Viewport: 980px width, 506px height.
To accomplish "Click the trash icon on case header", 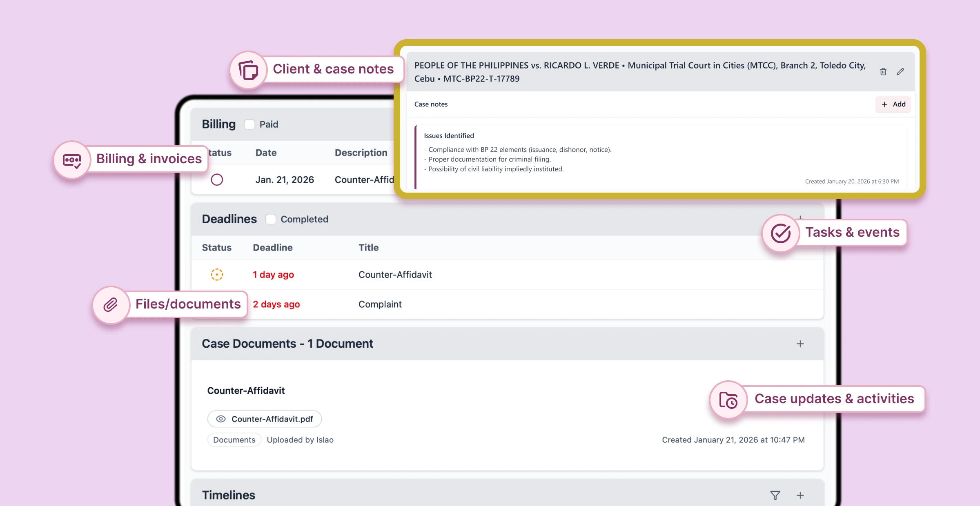I will click(x=883, y=72).
